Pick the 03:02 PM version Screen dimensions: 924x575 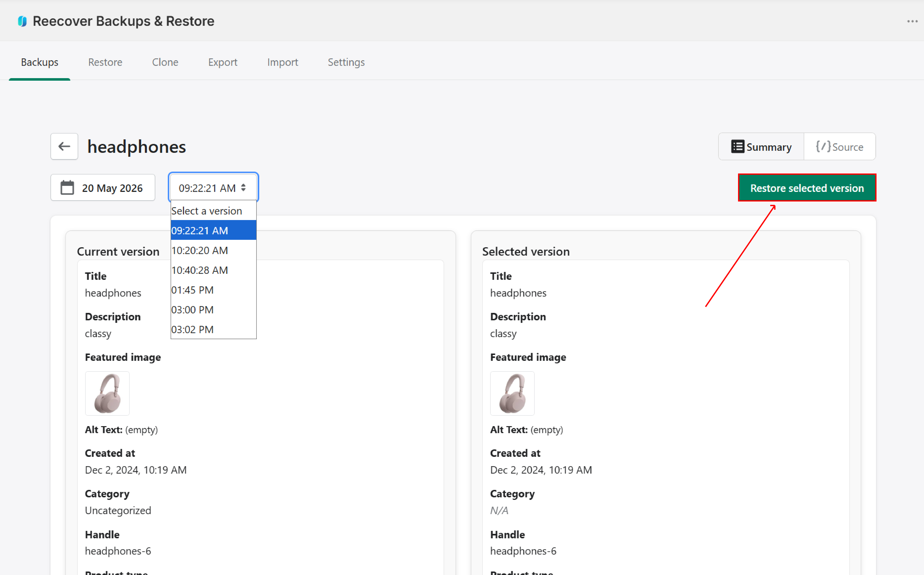(213, 329)
